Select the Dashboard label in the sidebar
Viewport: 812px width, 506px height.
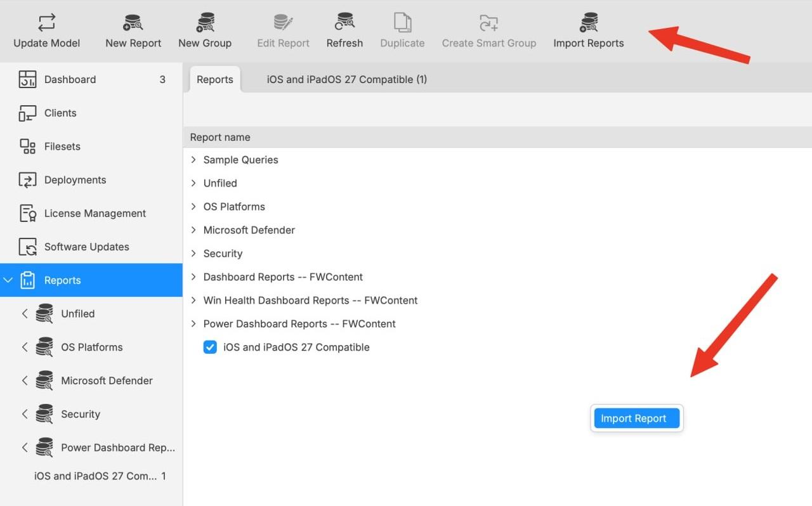click(x=70, y=80)
